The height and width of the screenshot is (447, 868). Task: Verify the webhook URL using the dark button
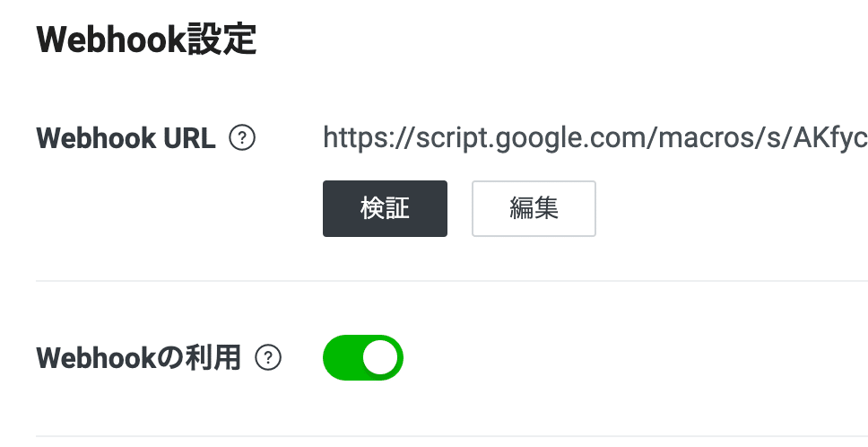pos(385,208)
